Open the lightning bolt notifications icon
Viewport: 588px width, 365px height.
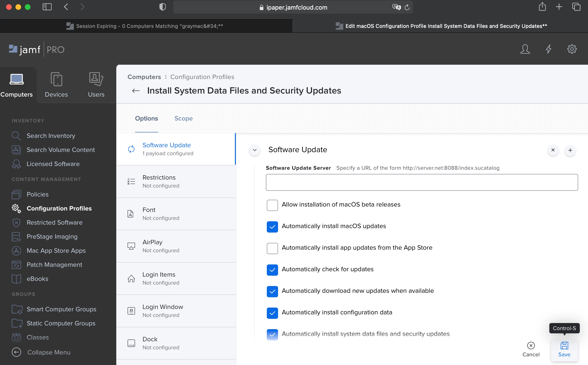(x=548, y=49)
